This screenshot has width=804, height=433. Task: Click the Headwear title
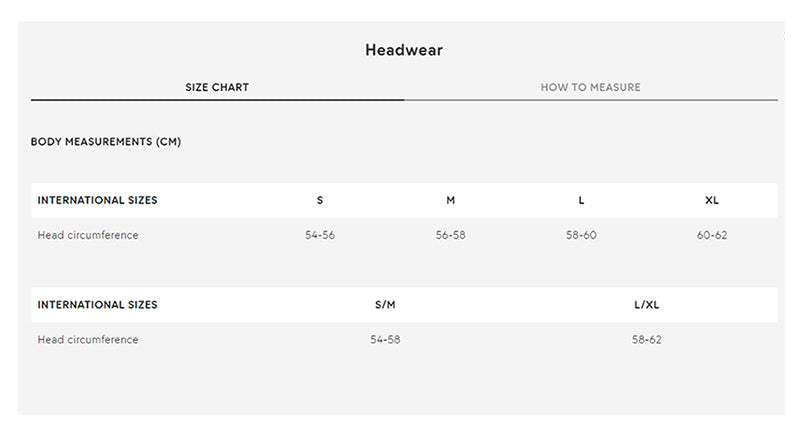pyautogui.click(x=404, y=50)
